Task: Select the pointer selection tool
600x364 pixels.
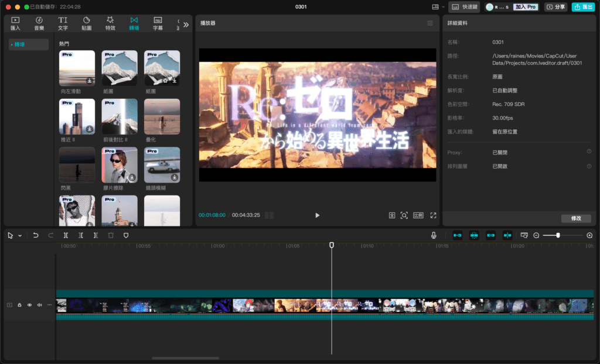Action: pos(11,235)
